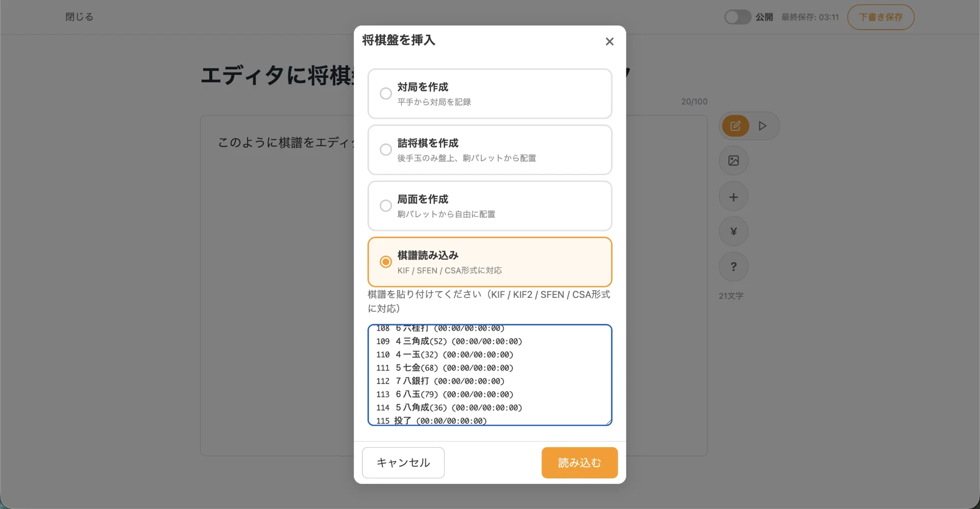Toggle the 公開 publish switch

click(737, 17)
